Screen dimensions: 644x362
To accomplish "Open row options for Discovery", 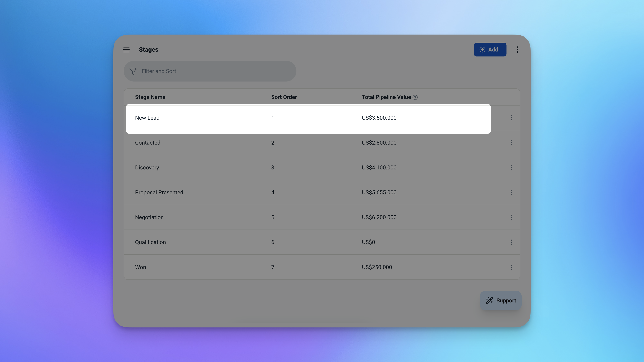I will pyautogui.click(x=511, y=168).
